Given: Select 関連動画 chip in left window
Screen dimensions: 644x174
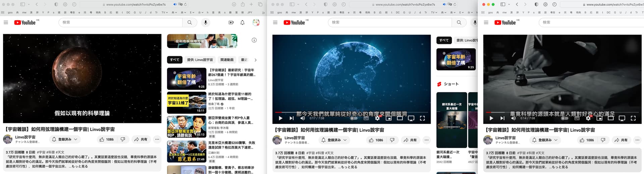Looking at the screenshot, I should click(227, 60).
